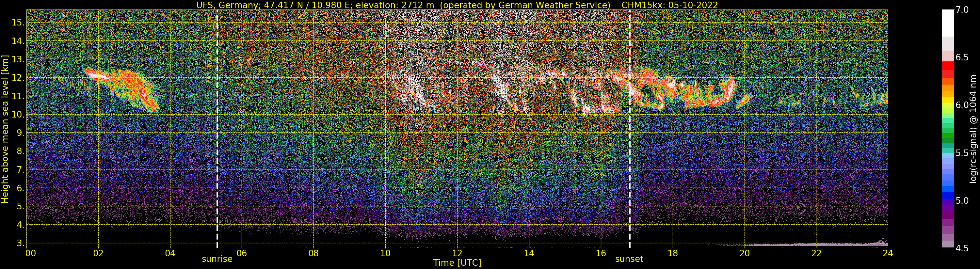
Task: Click the dashed white sunrise marker line
Action: coord(217,129)
